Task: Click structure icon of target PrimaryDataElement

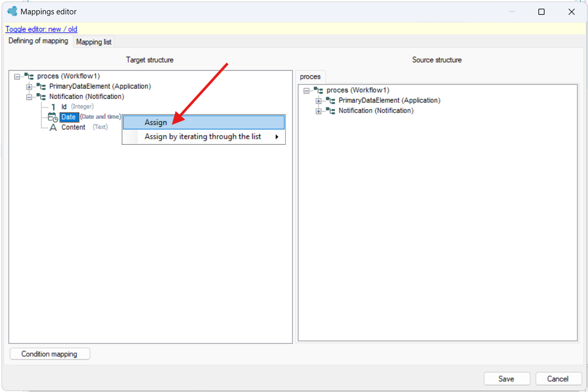Action: tap(41, 86)
